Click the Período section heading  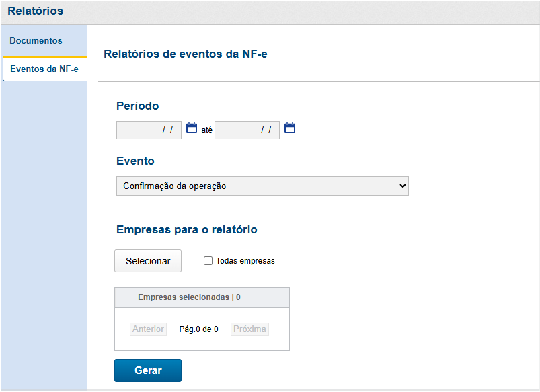[x=138, y=106]
